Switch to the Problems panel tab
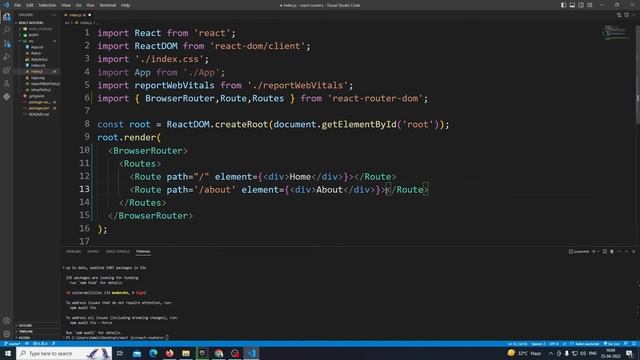Screen dimensions: 640x360 point(73,251)
